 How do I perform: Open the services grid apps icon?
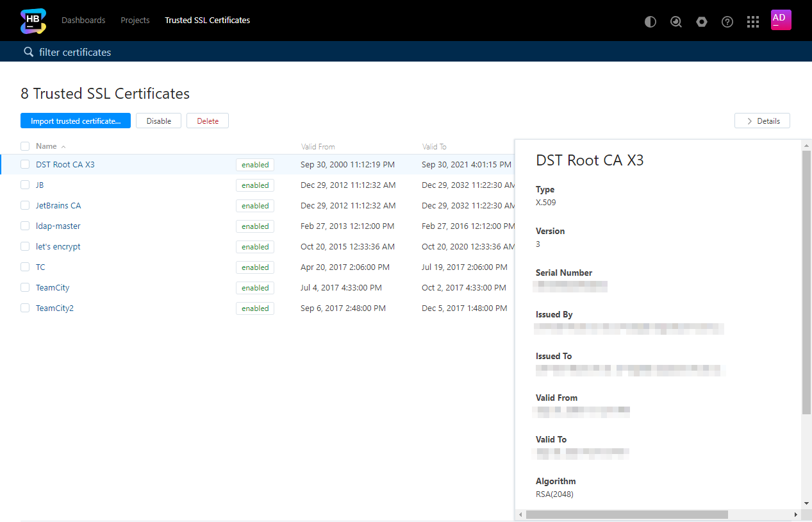pos(753,22)
